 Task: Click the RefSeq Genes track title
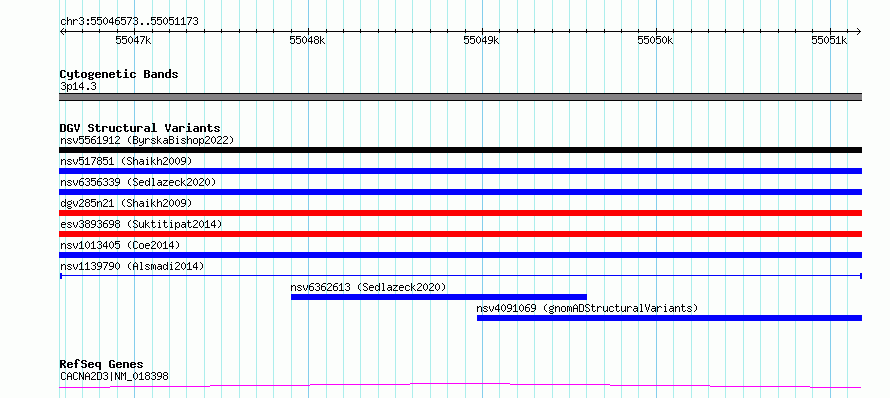coord(102,364)
